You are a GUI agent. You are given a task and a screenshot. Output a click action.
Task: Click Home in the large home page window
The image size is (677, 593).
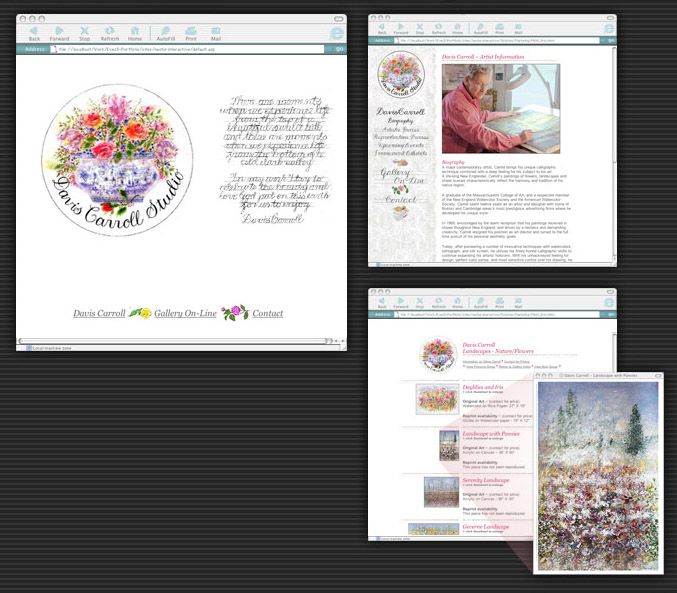tap(135, 34)
